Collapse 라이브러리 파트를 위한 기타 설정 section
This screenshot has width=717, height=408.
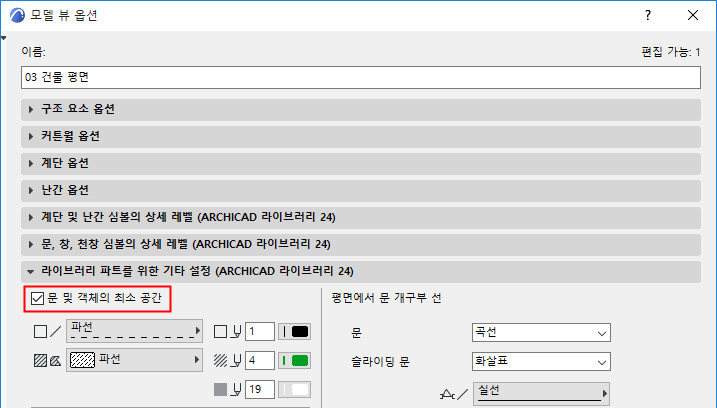click(361, 271)
